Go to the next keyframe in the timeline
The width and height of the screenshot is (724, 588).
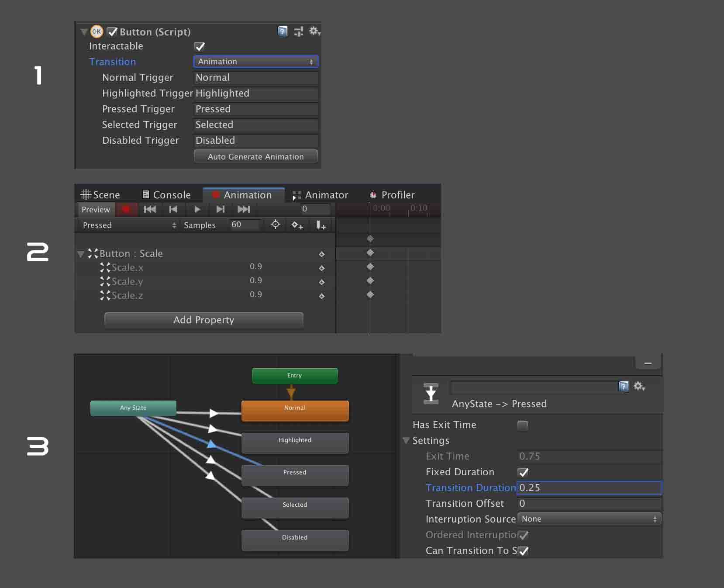pos(220,210)
